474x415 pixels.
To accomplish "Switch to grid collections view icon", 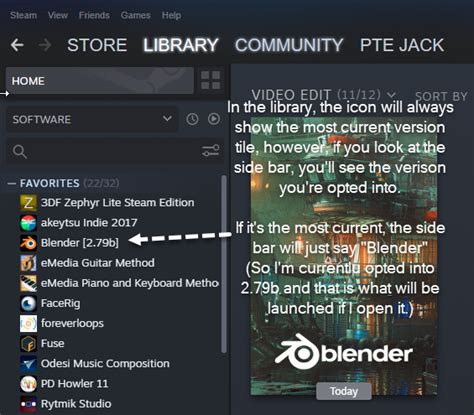I will [211, 80].
